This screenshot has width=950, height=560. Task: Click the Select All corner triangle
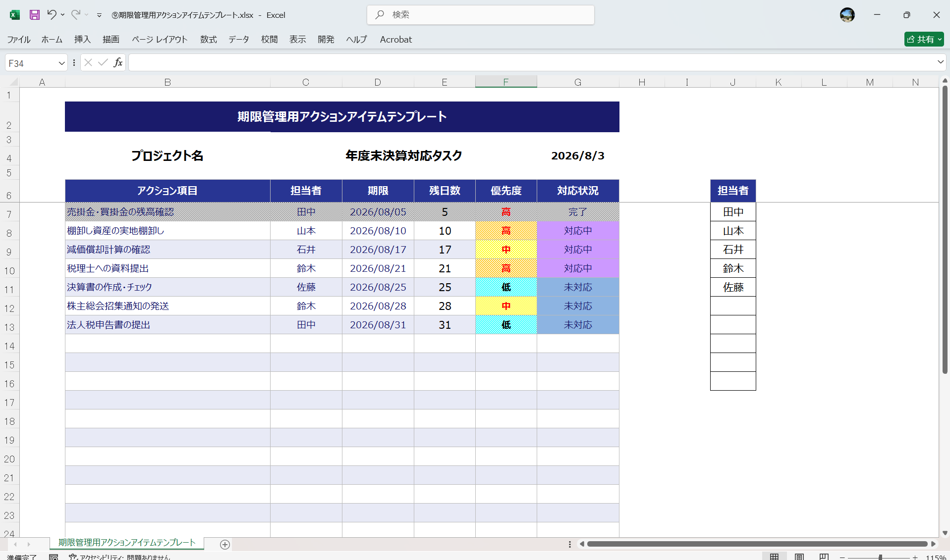(x=13, y=82)
